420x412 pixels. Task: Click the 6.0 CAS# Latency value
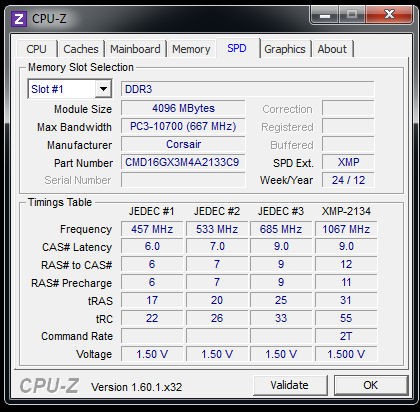pyautogui.click(x=152, y=247)
